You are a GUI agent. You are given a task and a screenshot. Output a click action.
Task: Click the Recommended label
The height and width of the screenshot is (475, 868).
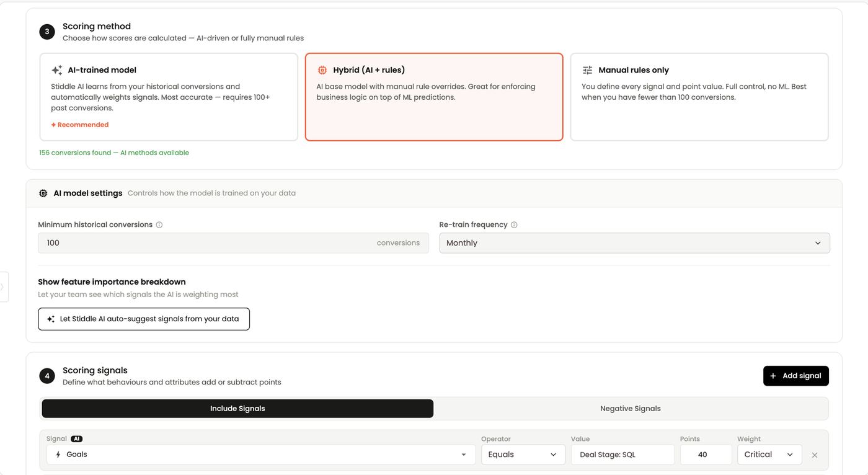(x=80, y=125)
